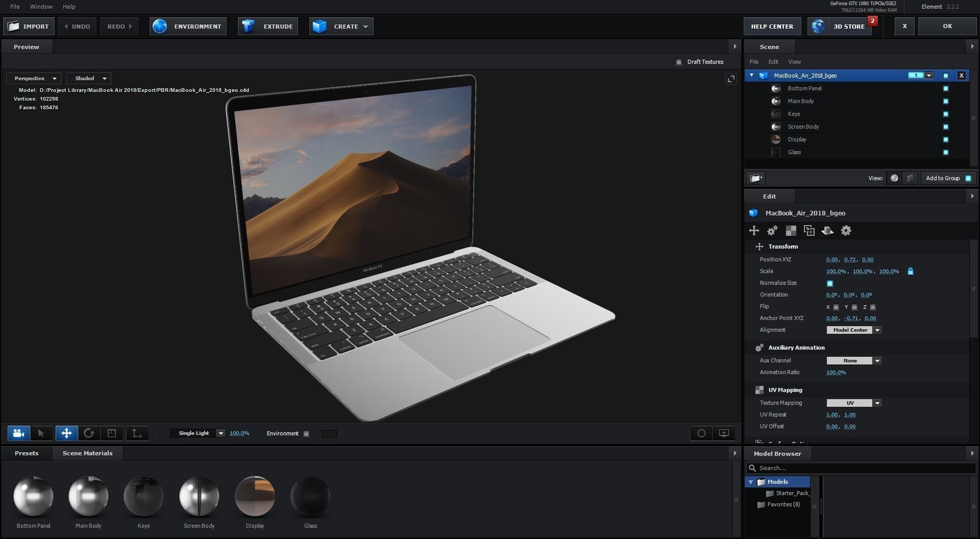This screenshot has width=980, height=539.
Task: Click the crosshair target icon below the viewport
Action: pos(701,433)
